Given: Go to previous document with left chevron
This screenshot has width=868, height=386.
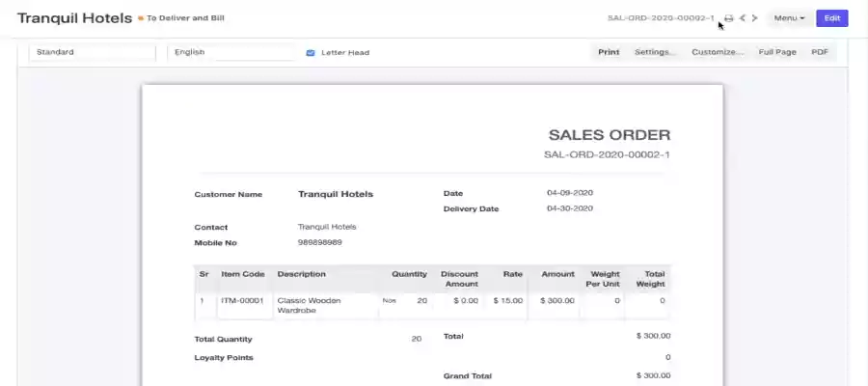Looking at the screenshot, I should click(x=742, y=18).
